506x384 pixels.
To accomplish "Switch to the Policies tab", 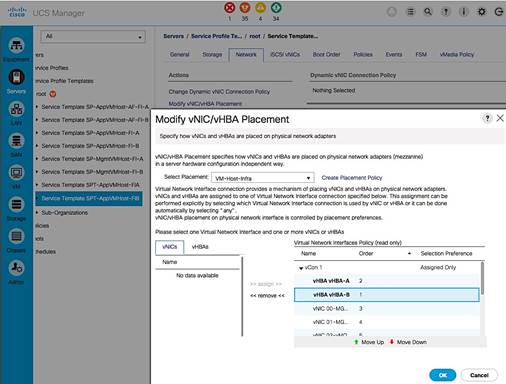I will (x=363, y=54).
